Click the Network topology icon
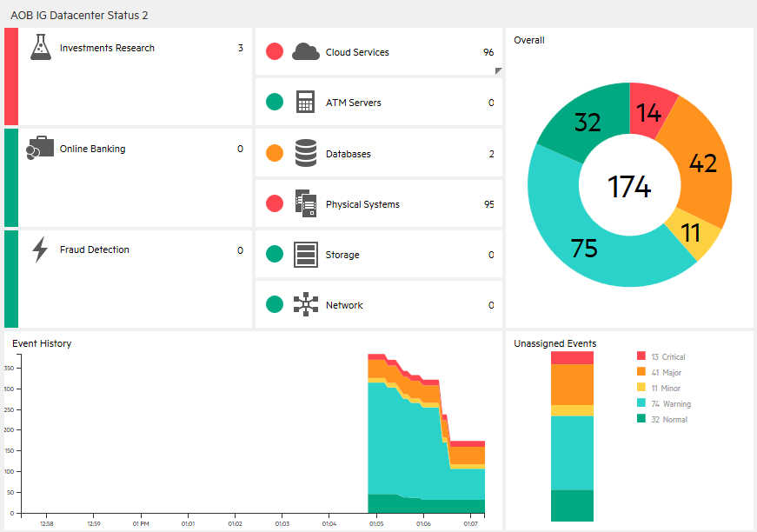 (306, 304)
